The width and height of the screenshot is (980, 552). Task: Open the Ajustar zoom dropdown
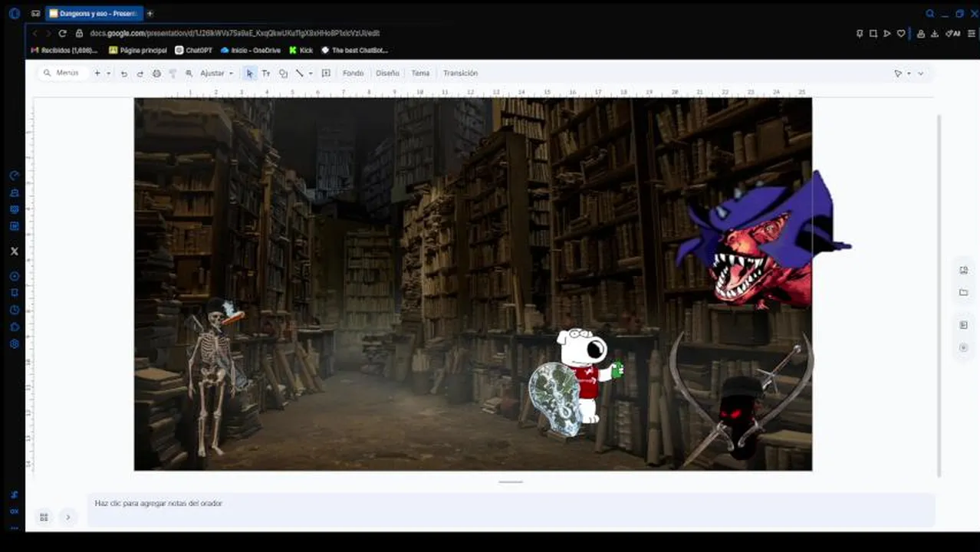click(217, 74)
